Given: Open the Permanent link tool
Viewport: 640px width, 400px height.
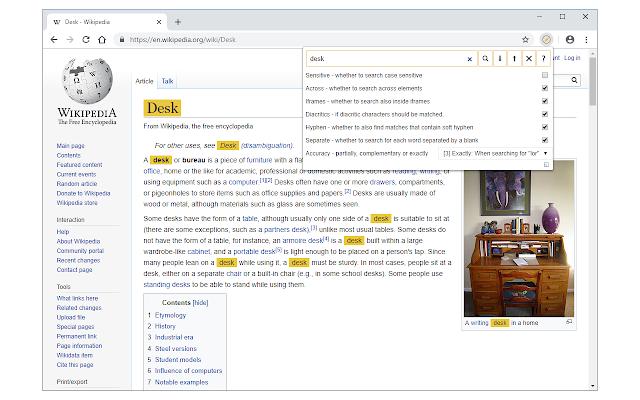Looking at the screenshot, I should tap(77, 336).
